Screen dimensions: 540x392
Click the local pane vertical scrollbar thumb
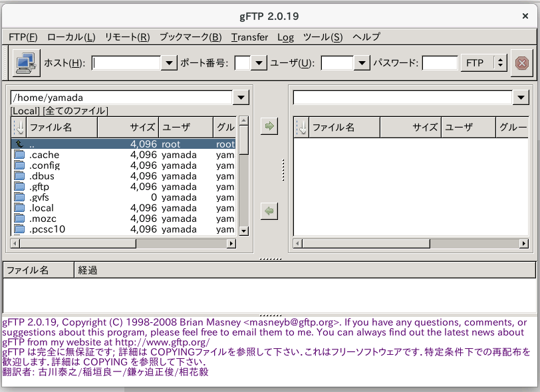(243, 140)
